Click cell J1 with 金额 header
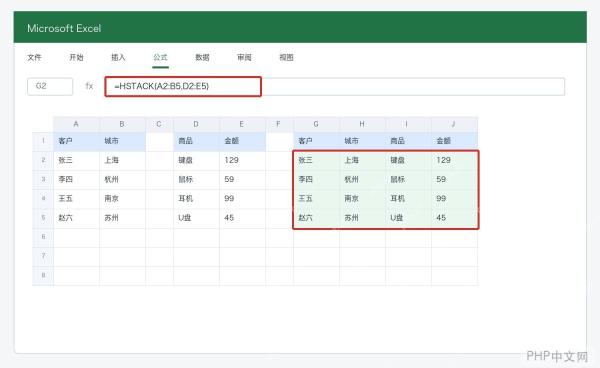 tap(454, 141)
